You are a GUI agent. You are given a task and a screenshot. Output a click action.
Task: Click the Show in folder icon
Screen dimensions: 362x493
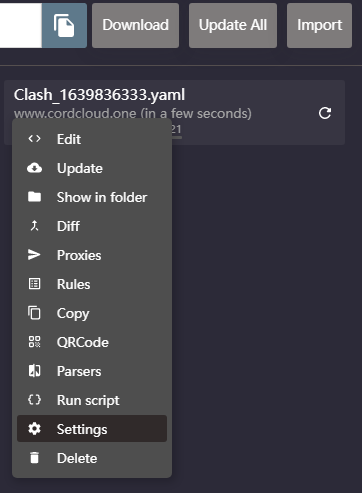tap(34, 197)
